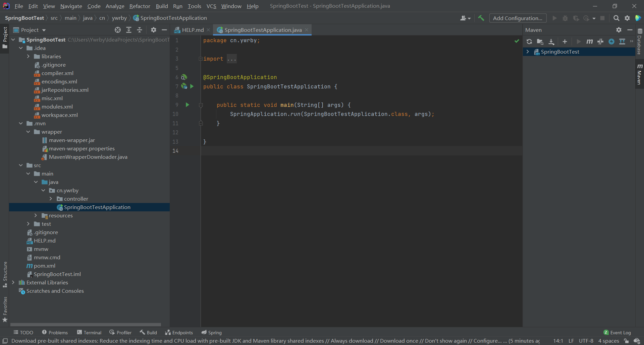The image size is (644, 345).
Task: Open the Navigate menu
Action: click(x=71, y=6)
